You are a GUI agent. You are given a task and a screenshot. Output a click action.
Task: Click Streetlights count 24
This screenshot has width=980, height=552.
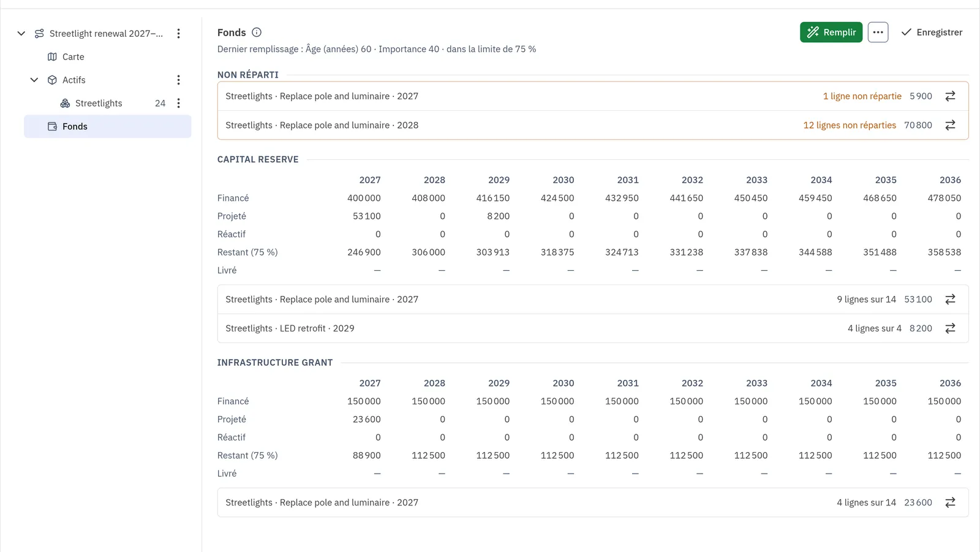(160, 104)
